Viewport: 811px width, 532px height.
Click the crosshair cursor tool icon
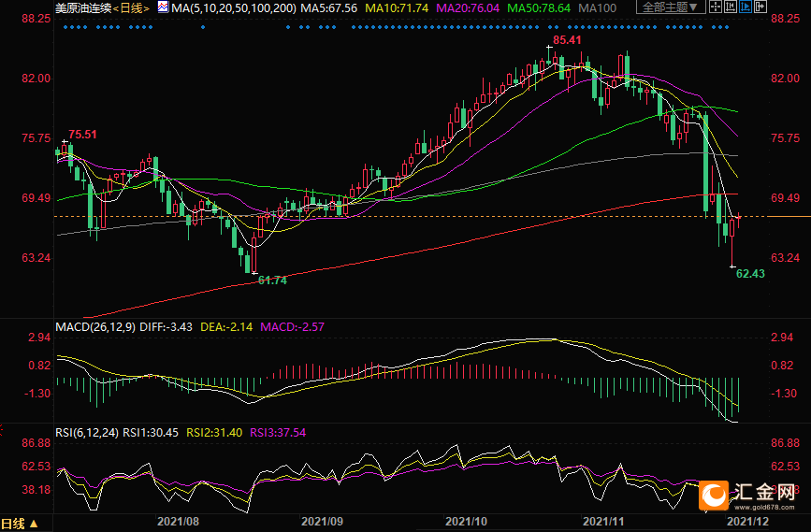(716, 7)
